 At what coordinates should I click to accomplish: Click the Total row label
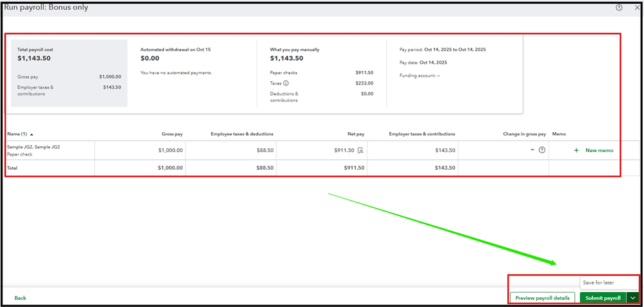click(x=12, y=168)
